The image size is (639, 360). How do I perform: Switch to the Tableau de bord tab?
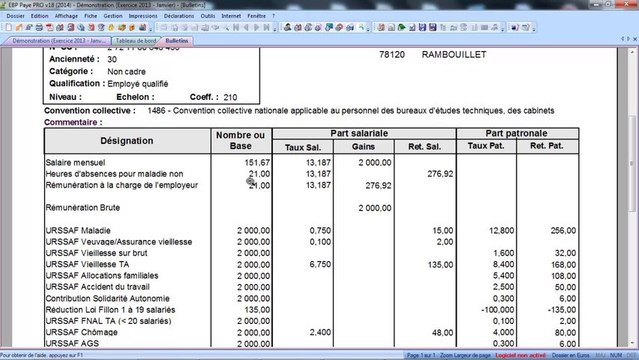click(136, 41)
